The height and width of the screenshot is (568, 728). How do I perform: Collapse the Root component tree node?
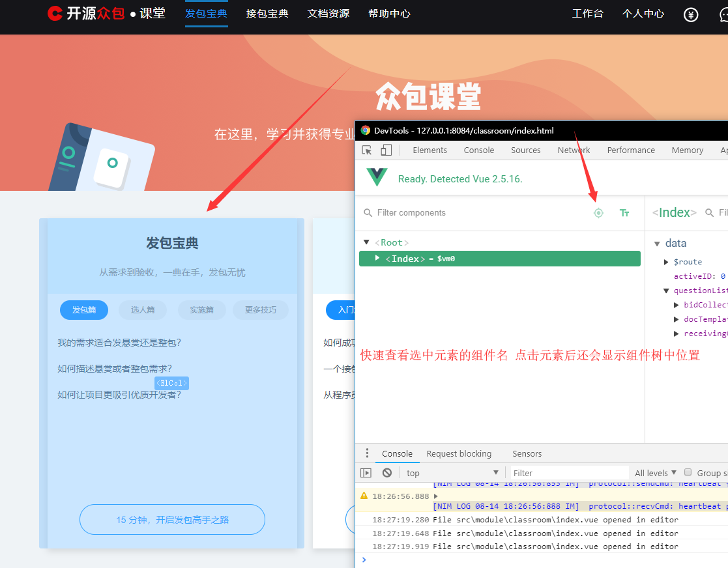coord(366,242)
